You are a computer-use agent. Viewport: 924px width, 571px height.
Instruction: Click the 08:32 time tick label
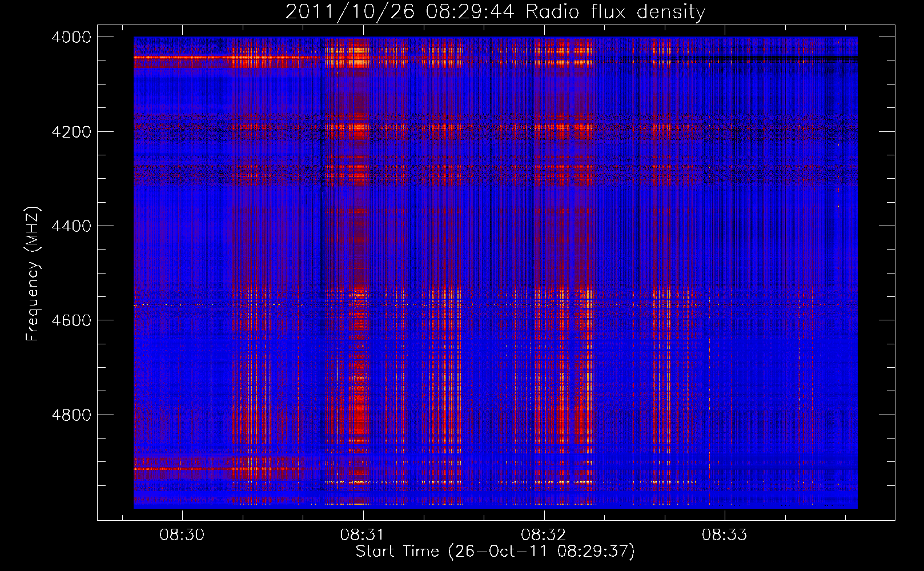(x=544, y=535)
